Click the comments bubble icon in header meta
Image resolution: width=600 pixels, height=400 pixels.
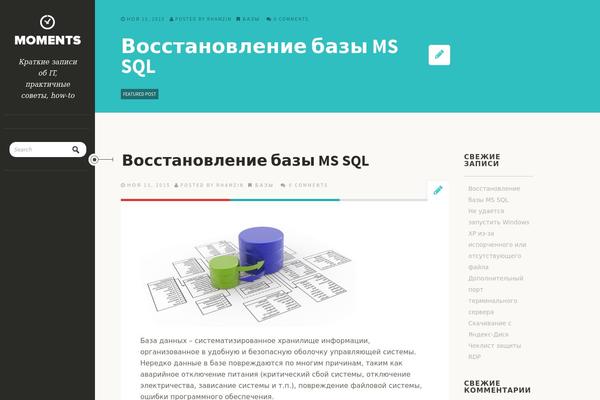(269, 19)
